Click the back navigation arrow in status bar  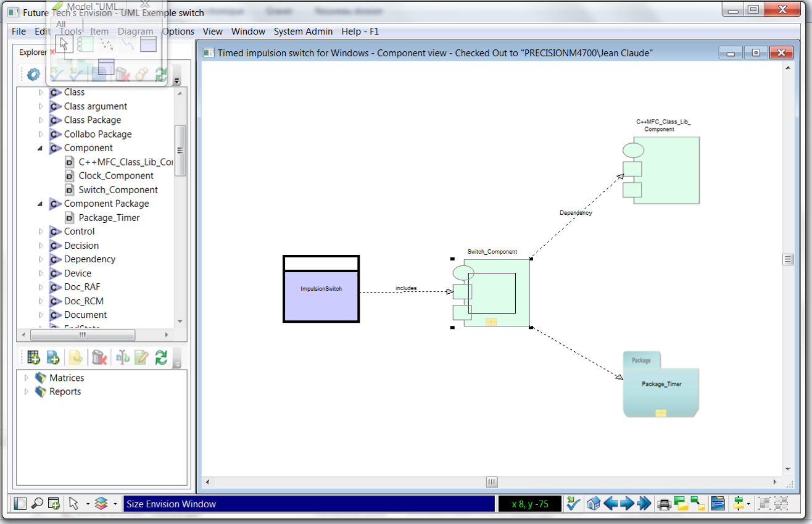pos(611,503)
